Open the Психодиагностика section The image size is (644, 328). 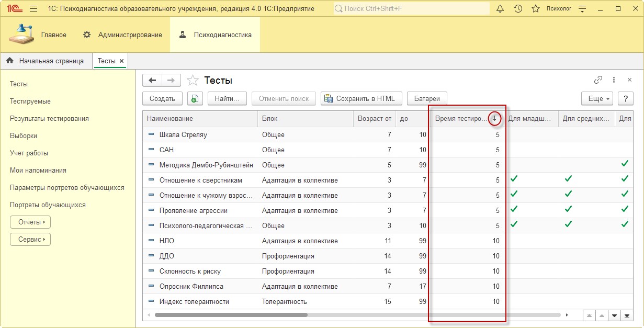(x=215, y=35)
